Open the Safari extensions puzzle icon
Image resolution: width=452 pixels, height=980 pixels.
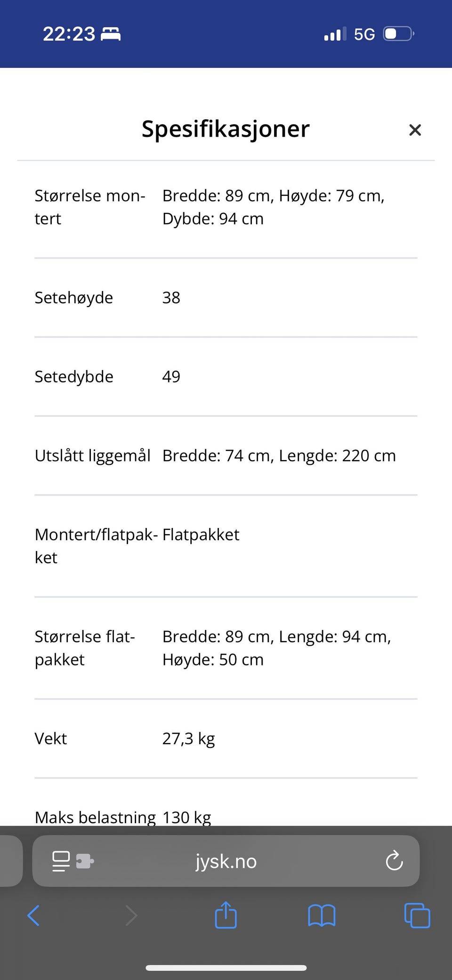[83, 861]
